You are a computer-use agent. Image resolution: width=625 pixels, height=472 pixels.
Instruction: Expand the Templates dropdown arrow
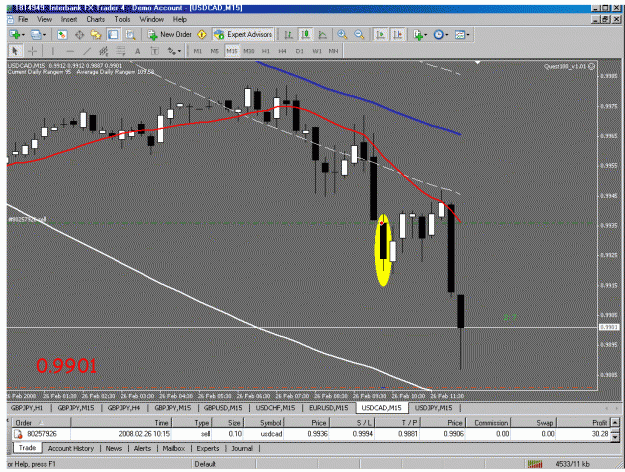[468, 35]
